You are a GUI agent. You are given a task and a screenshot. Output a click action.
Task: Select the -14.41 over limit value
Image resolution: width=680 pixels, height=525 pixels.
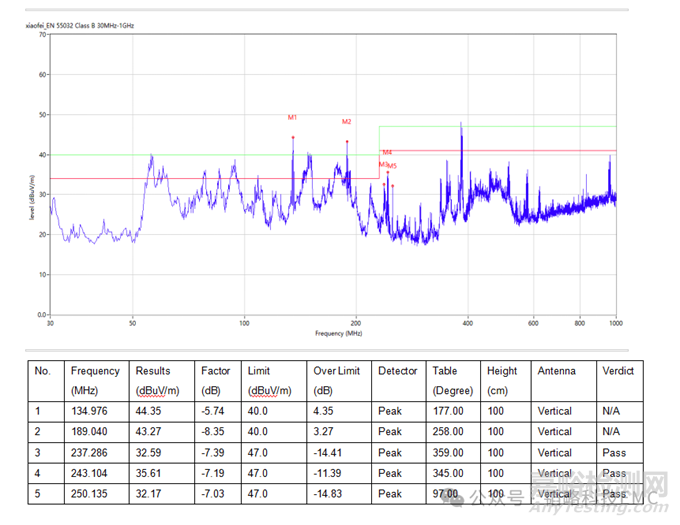326,452
